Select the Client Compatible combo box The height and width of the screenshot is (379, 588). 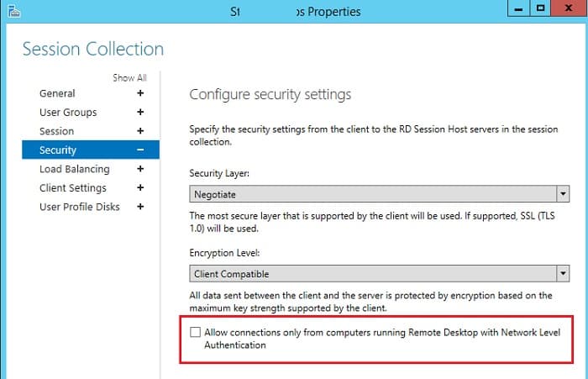click(379, 274)
